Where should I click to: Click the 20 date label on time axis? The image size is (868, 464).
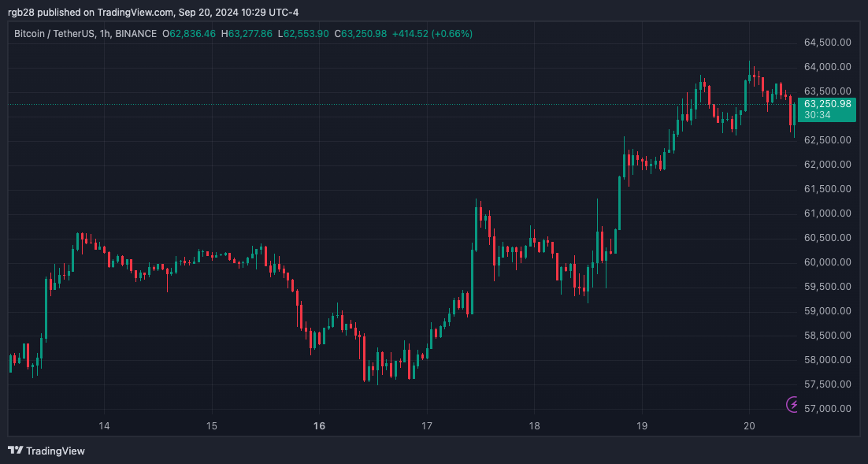(x=747, y=425)
